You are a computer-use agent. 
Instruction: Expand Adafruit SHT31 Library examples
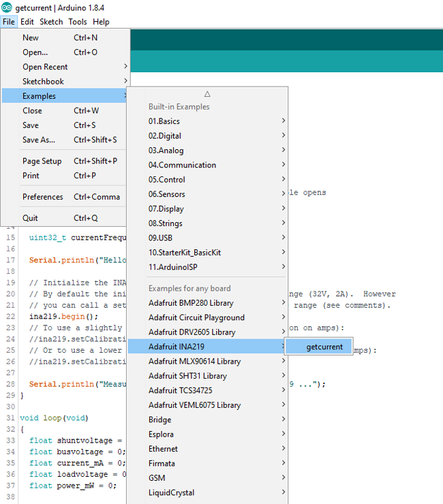coord(207,376)
